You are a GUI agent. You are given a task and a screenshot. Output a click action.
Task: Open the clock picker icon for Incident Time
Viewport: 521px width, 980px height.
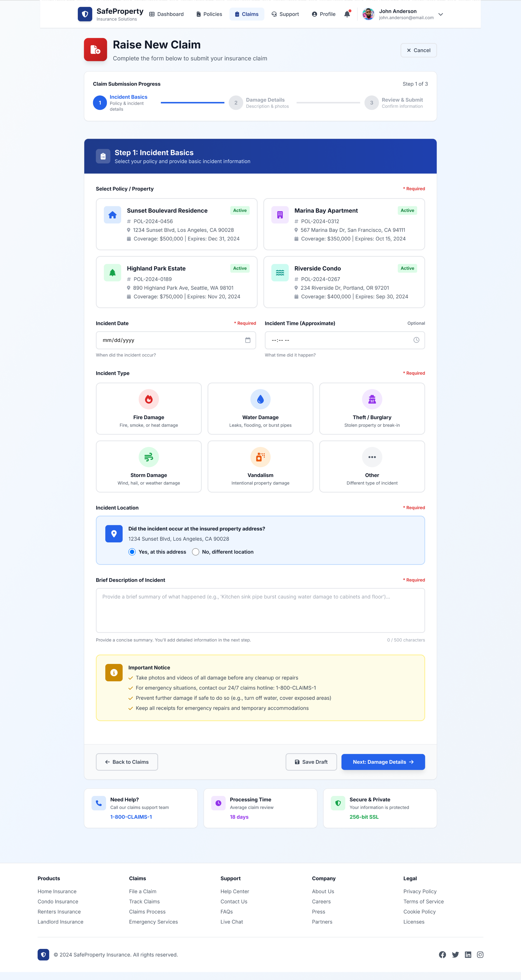pos(416,340)
